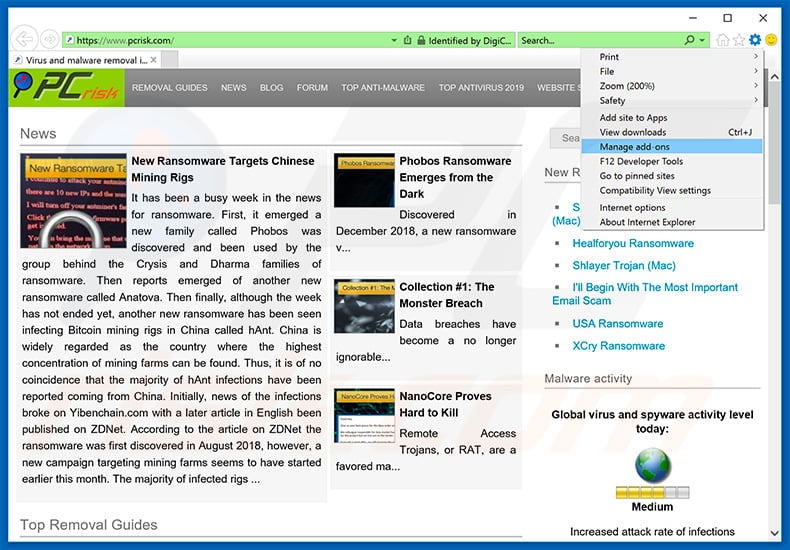Click the Malware activity heading

pos(588,379)
